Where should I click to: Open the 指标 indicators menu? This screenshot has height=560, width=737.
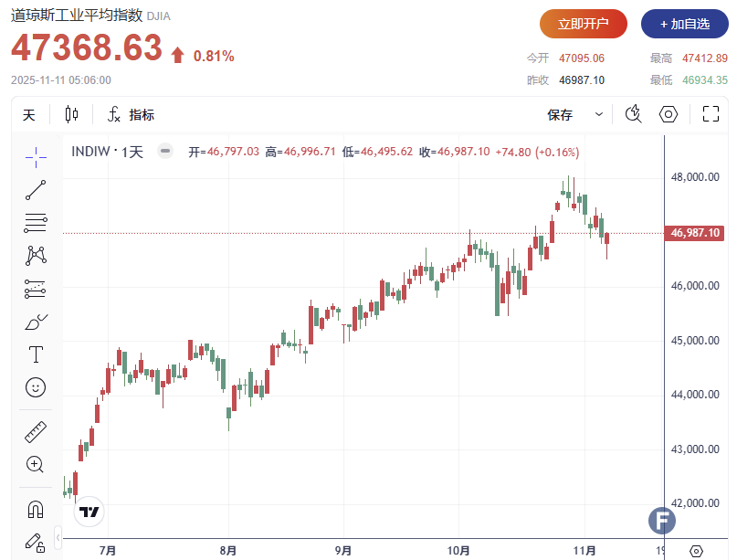click(132, 115)
